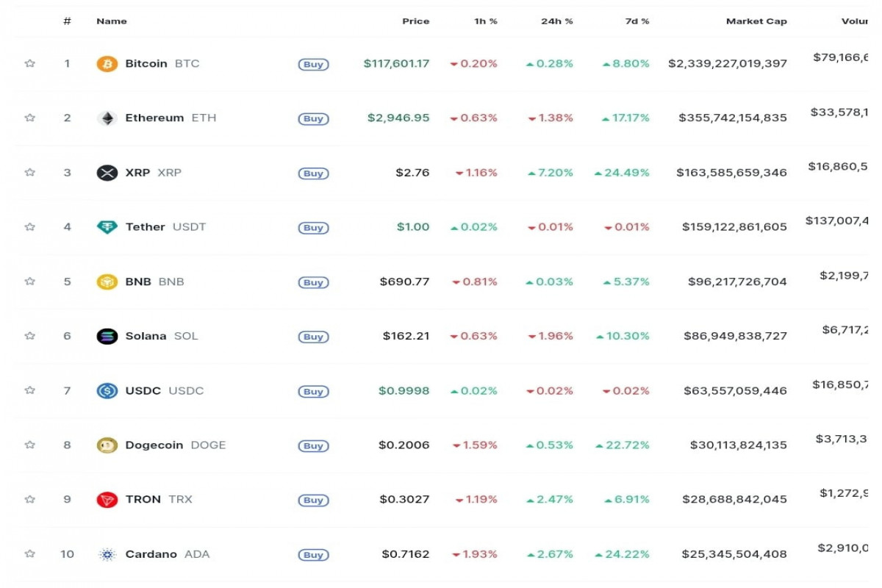The width and height of the screenshot is (882, 588).
Task: Click USDC price $0.9998
Action: click(x=404, y=390)
